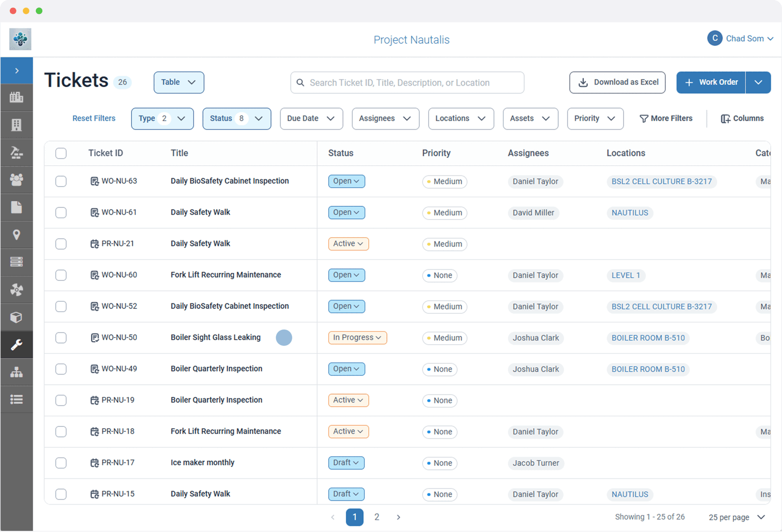Open the assets cube icon in the sidebar
782x532 pixels.
17,317
